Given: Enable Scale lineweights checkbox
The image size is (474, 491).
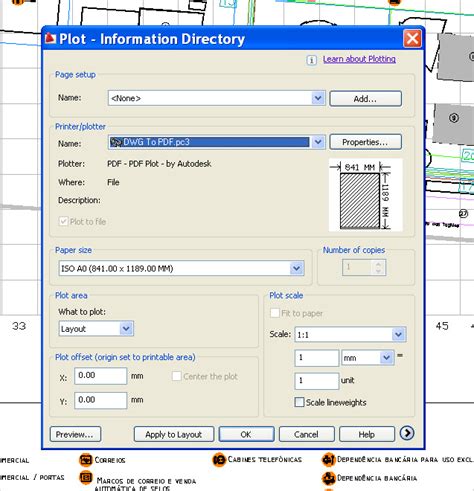Looking at the screenshot, I should tap(299, 402).
